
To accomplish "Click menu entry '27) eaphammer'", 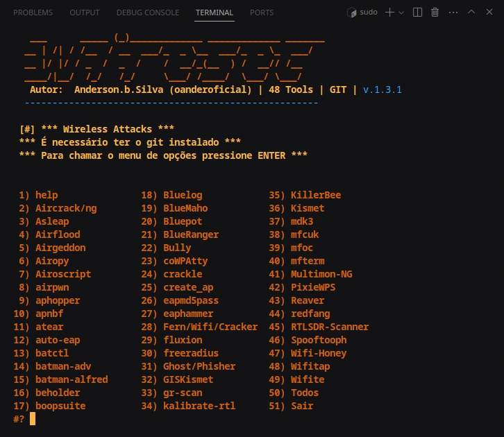I will point(177,314).
